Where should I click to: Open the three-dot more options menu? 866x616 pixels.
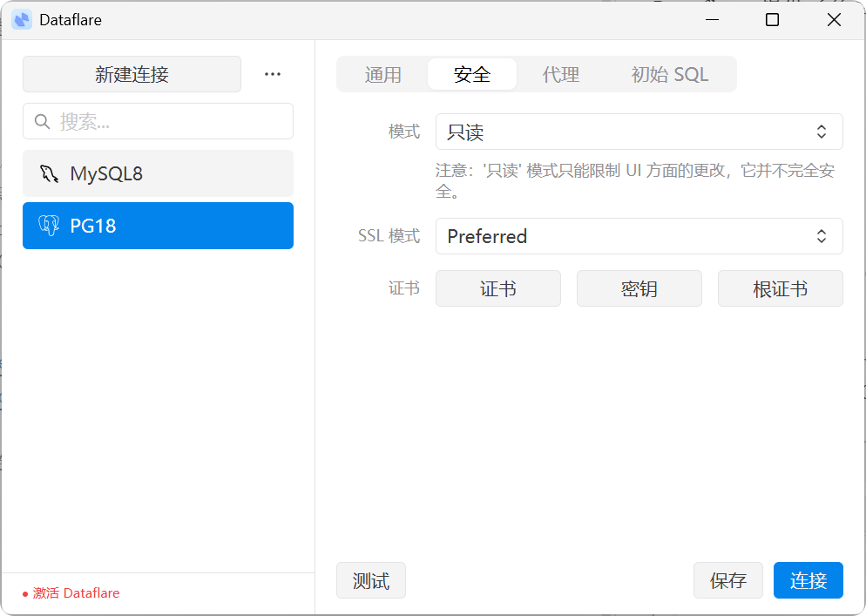pyautogui.click(x=273, y=74)
